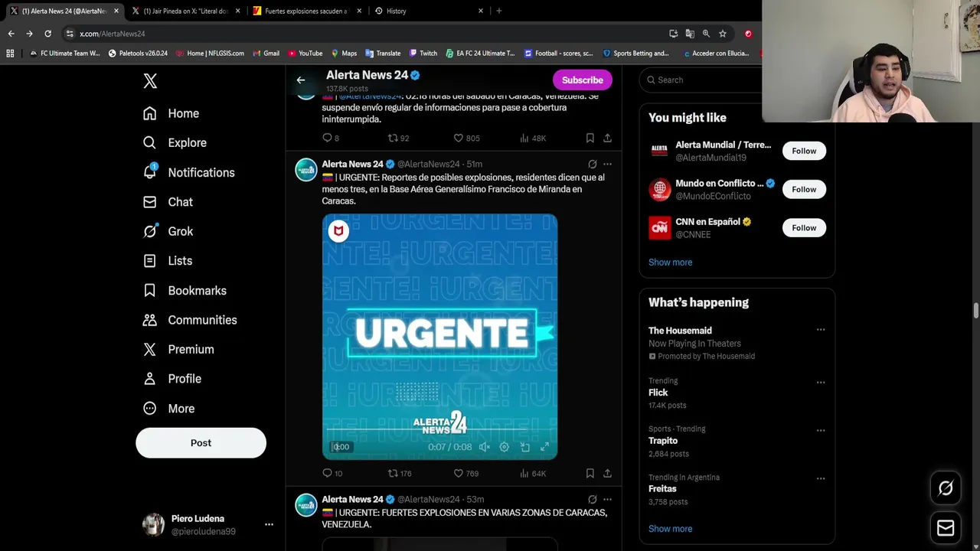Go back with the profile back arrow
The image size is (980, 551).
301,80
